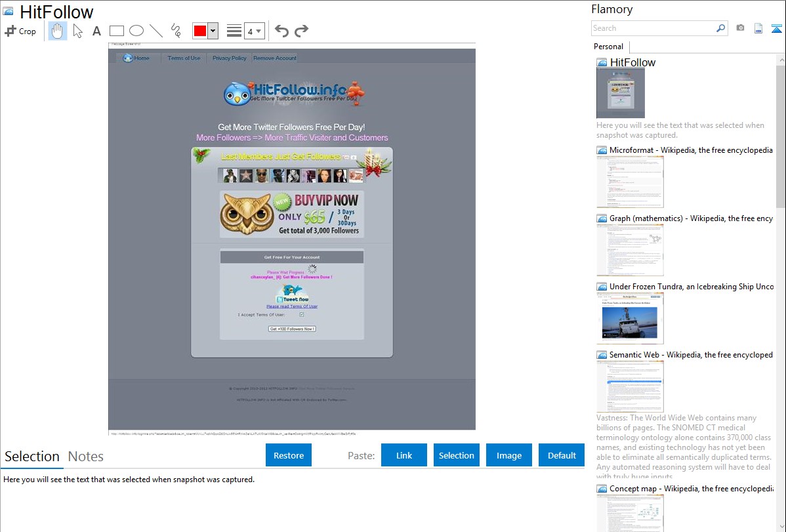
Task: Click the red color swatch
Action: pos(200,31)
